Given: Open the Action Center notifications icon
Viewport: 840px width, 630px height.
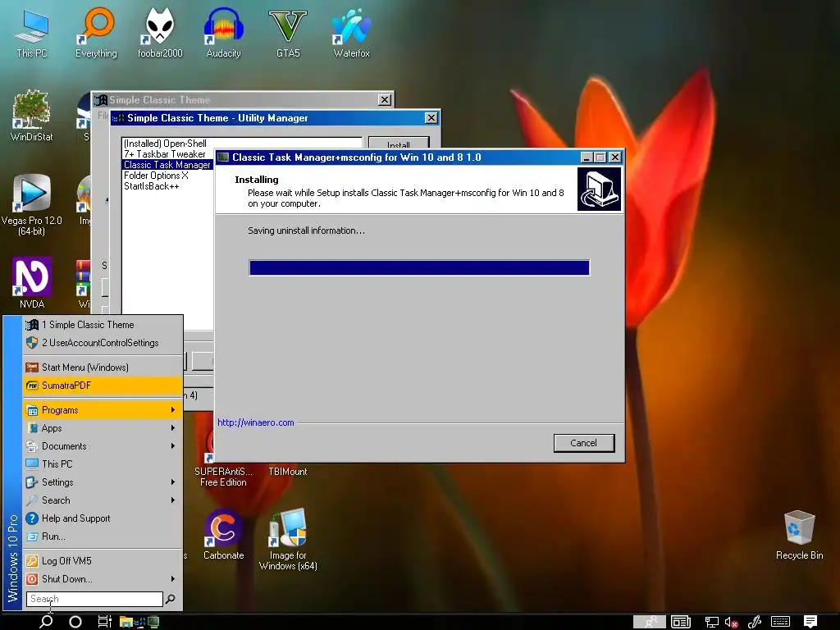Looking at the screenshot, I should click(810, 622).
